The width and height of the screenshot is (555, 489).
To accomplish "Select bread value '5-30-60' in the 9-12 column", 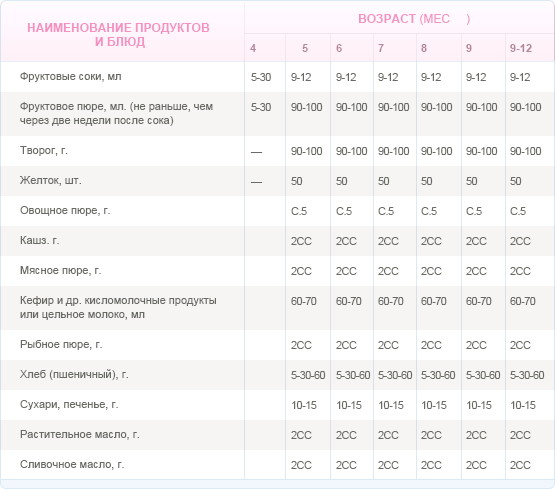I will tap(527, 375).
